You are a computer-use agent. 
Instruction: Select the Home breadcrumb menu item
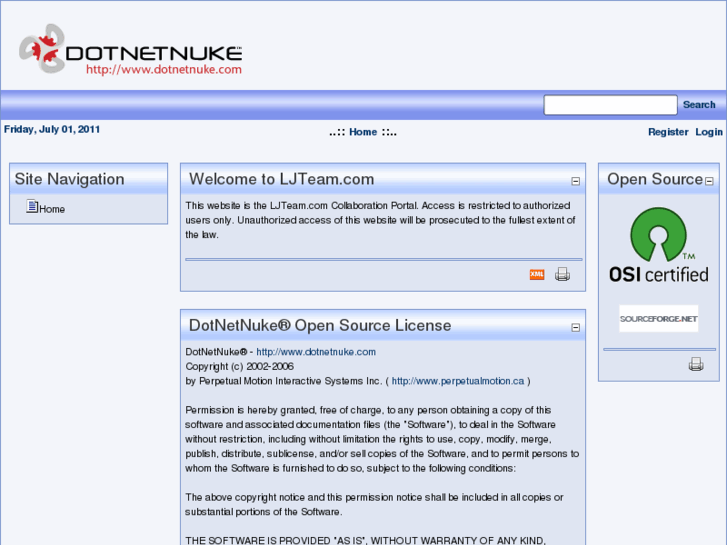click(x=363, y=132)
